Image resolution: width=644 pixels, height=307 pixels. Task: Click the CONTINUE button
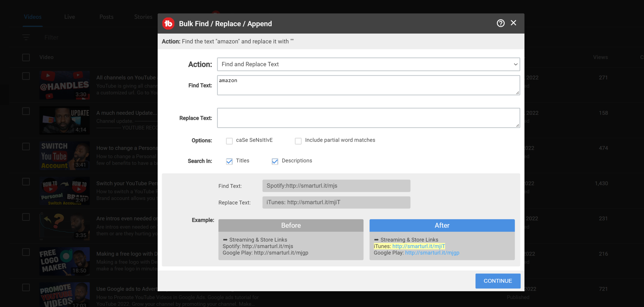point(498,281)
